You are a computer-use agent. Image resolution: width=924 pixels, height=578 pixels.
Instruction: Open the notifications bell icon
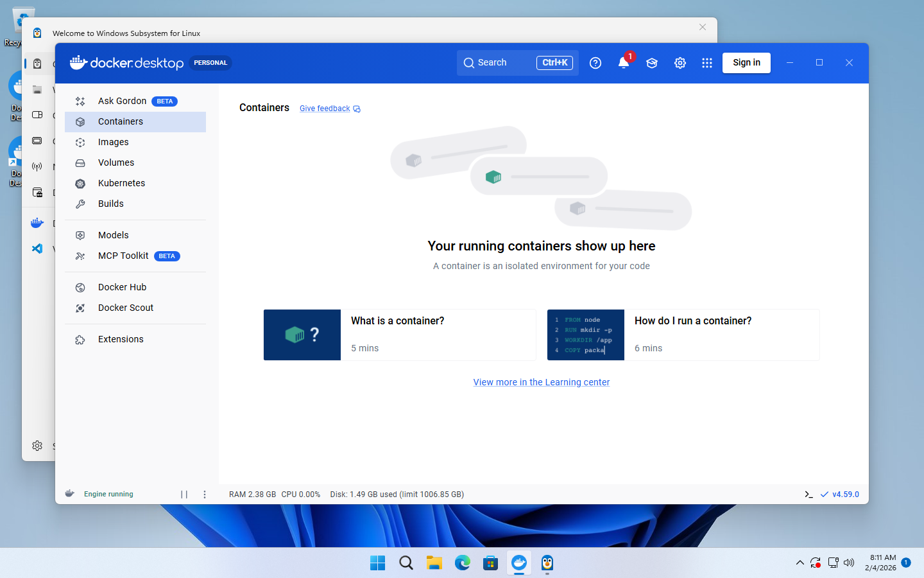pyautogui.click(x=623, y=63)
